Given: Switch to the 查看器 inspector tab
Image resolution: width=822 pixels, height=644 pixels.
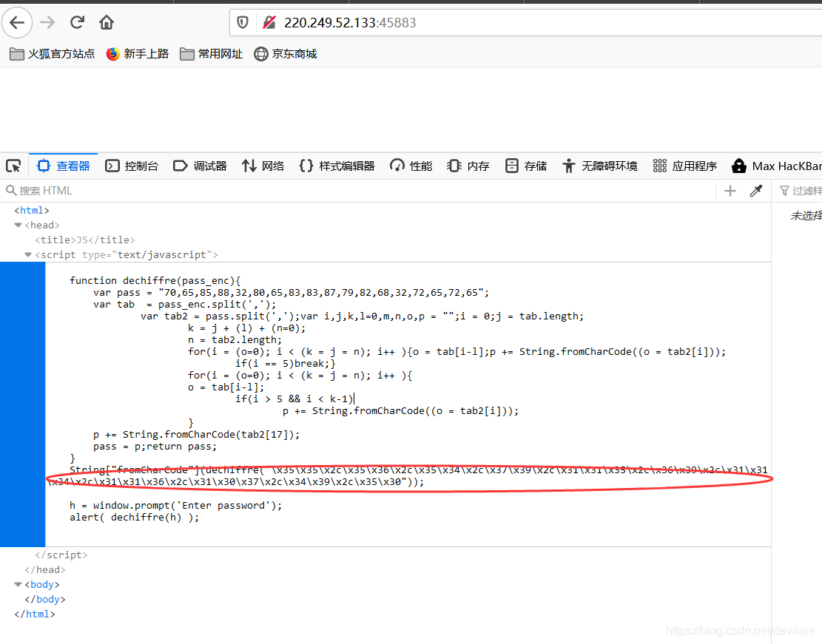Looking at the screenshot, I should (64, 166).
